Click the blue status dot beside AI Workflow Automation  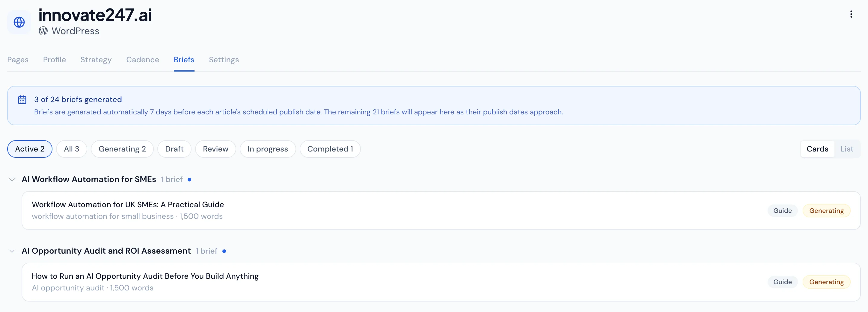190,179
